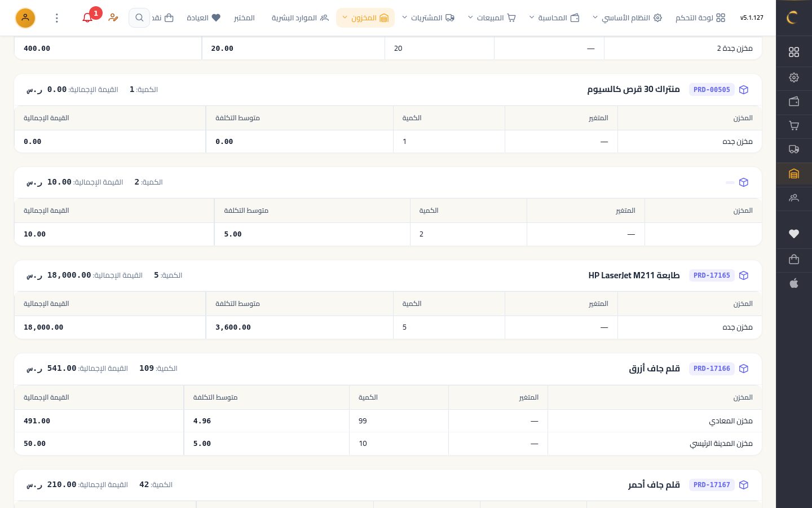Select sidebar delivery truck purchases icon
The width and height of the screenshot is (812, 508).
point(794,150)
